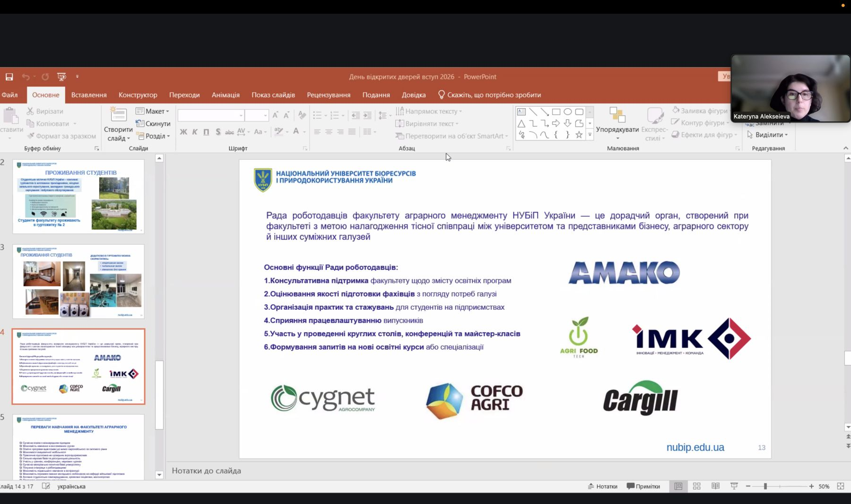Redo the action in Quick Access toolbar
The image size is (851, 504).
coord(45,77)
